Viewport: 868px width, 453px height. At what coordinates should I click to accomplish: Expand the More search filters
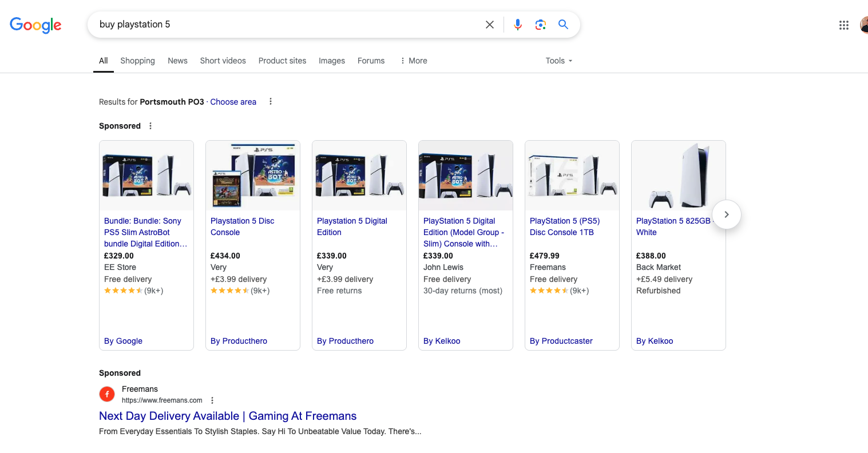point(414,61)
